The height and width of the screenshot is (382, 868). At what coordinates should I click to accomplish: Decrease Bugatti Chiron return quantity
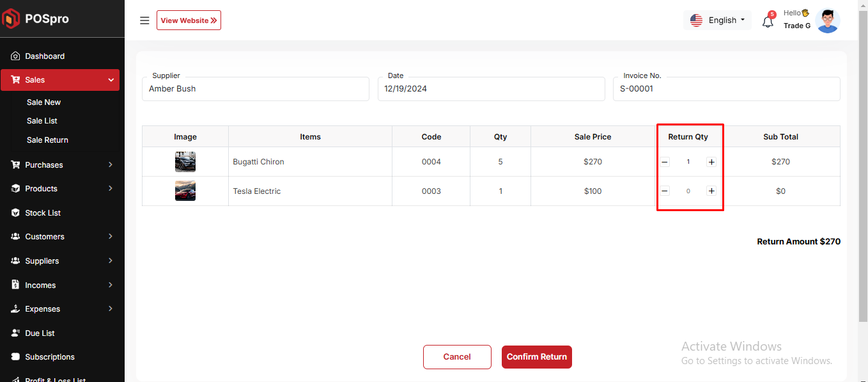click(x=665, y=162)
